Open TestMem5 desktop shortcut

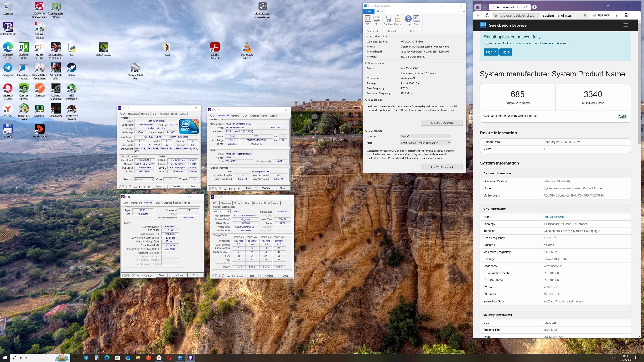click(39, 110)
